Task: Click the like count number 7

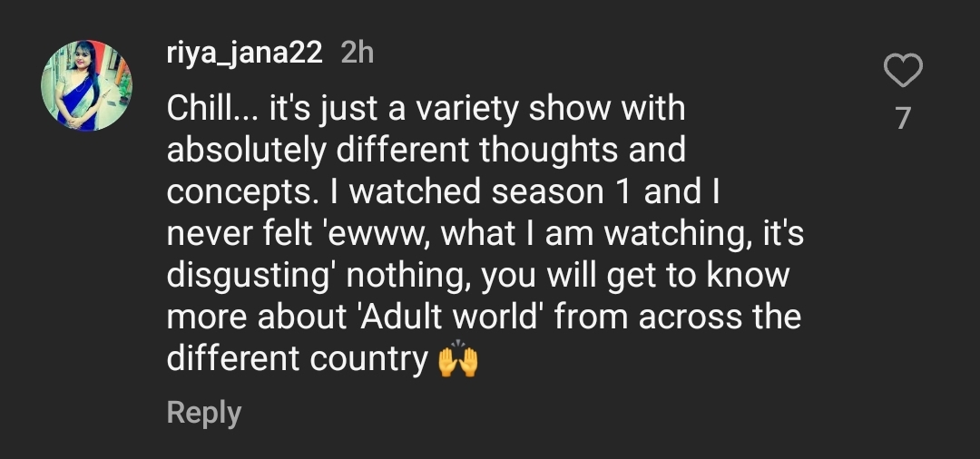Action: pos(903,118)
